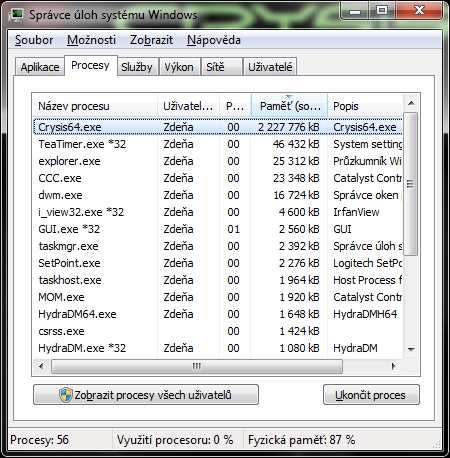
Task: Click the Task Manager title bar icon
Action: click(16, 15)
